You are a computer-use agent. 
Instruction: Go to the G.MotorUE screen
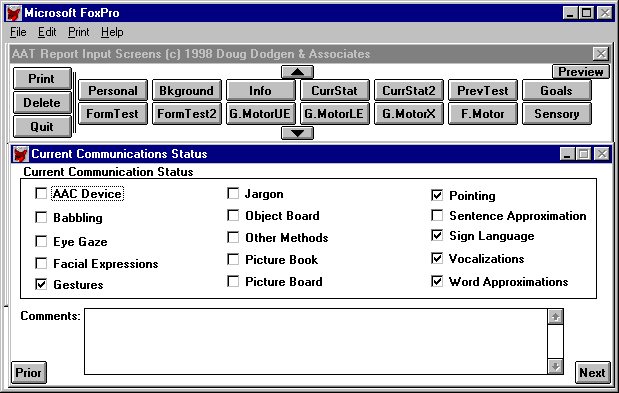coord(261,114)
